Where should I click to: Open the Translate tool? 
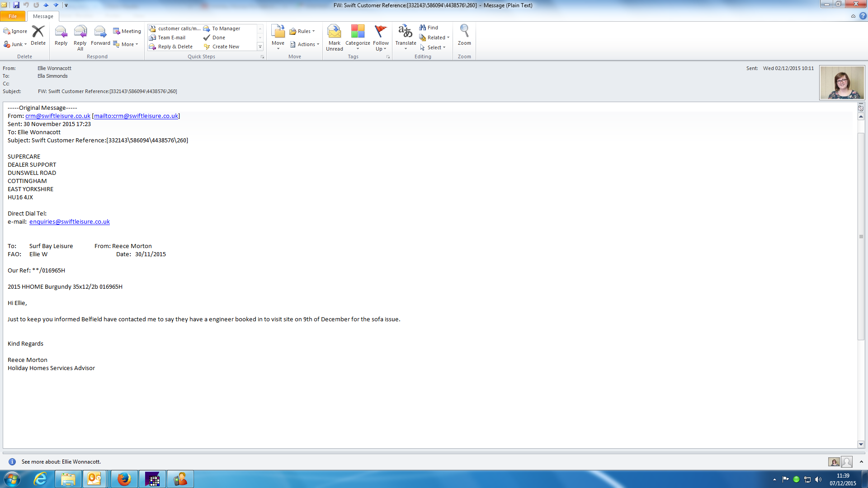pyautogui.click(x=406, y=36)
